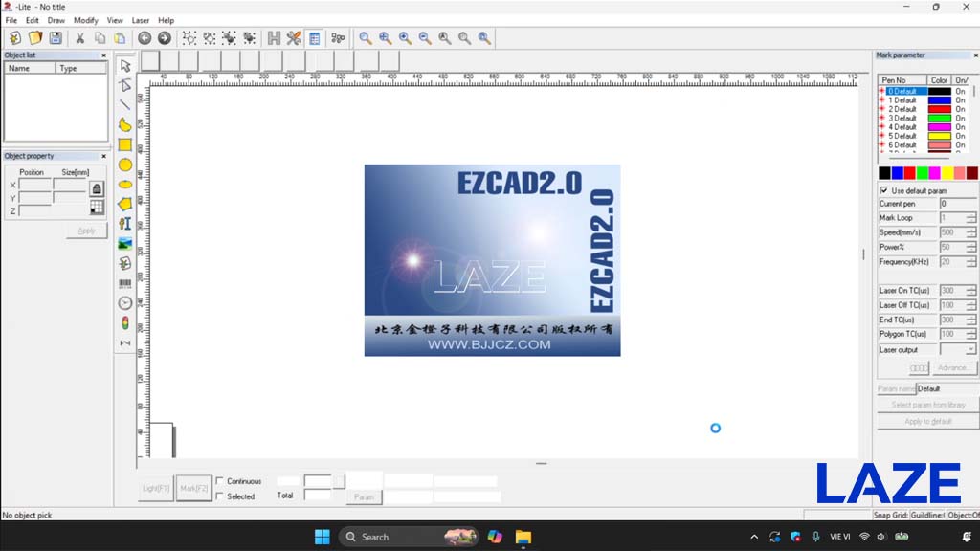
Task: Save the document with the floppy disk icon
Action: 56,38
